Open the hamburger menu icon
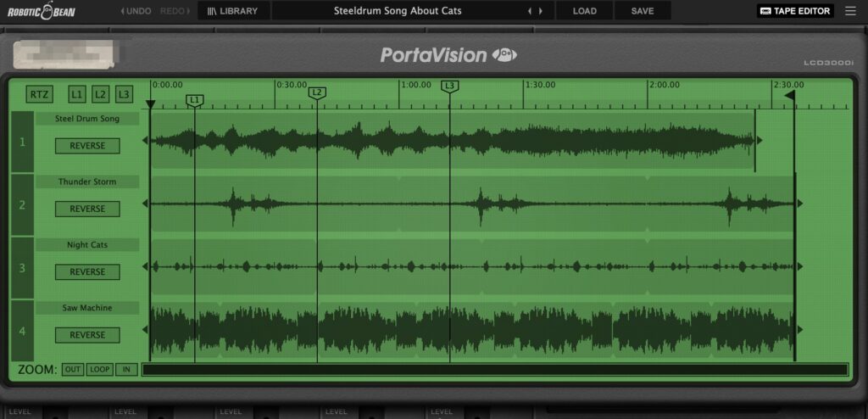The image size is (868, 419). click(x=850, y=11)
